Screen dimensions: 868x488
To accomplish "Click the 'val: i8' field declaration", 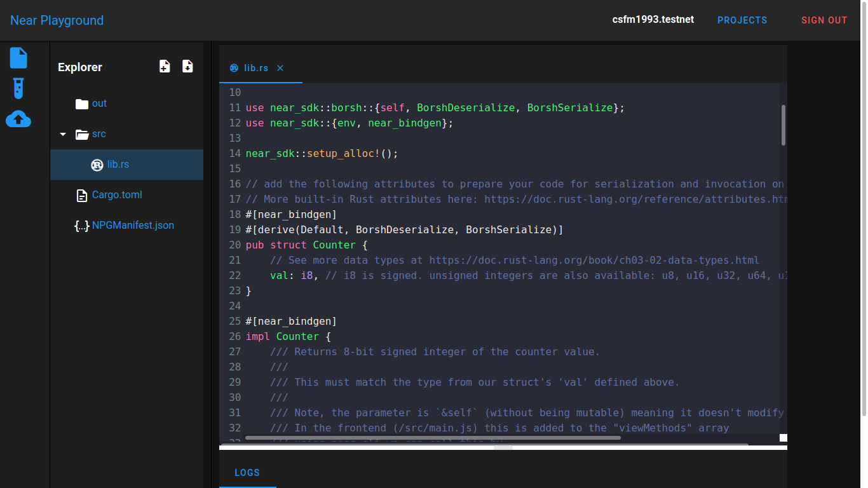I will [292, 276].
